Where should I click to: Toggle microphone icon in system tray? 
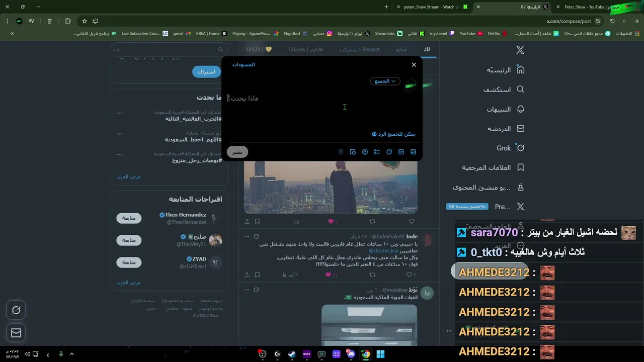tap(61, 354)
